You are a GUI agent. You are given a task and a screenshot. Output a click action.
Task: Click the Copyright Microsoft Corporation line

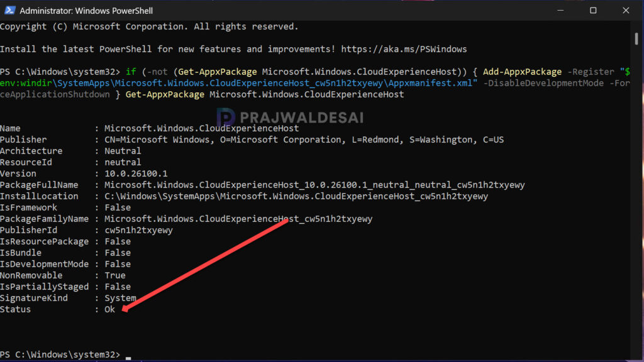click(149, 26)
